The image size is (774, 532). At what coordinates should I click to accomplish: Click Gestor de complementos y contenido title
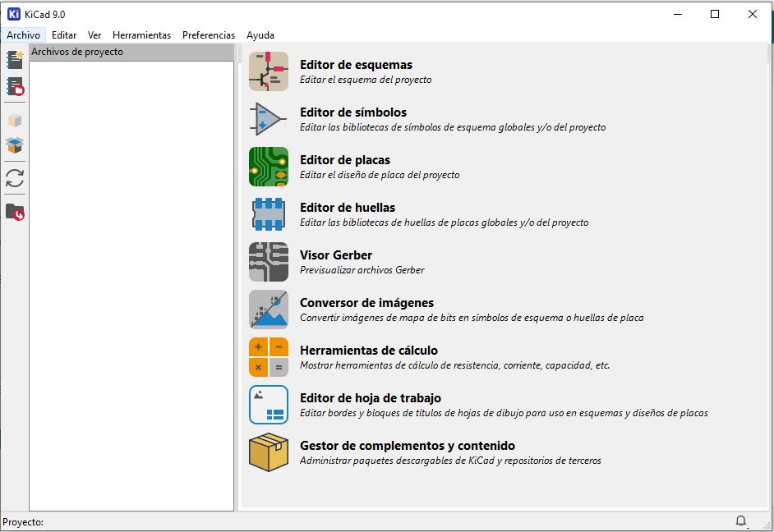[x=408, y=446]
